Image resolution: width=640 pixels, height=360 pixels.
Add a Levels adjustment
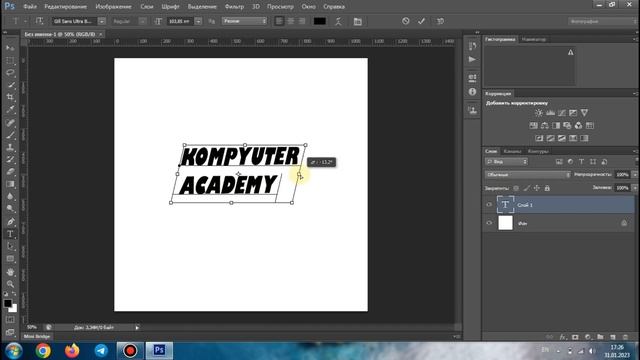[550, 113]
